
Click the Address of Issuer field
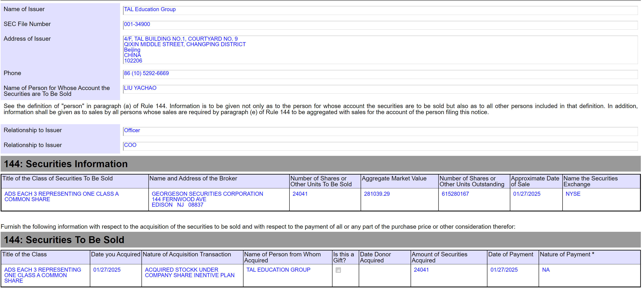click(380, 50)
